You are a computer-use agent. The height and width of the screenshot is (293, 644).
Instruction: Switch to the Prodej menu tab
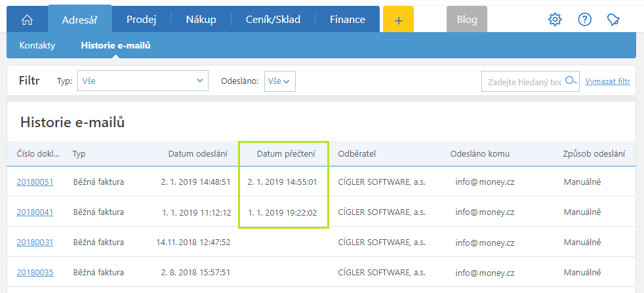[x=141, y=19]
